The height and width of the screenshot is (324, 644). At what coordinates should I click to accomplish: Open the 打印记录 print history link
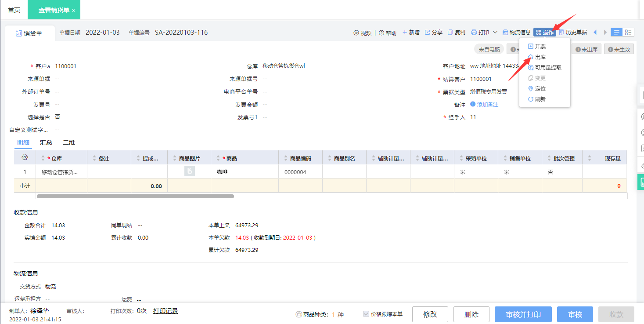[x=165, y=311]
